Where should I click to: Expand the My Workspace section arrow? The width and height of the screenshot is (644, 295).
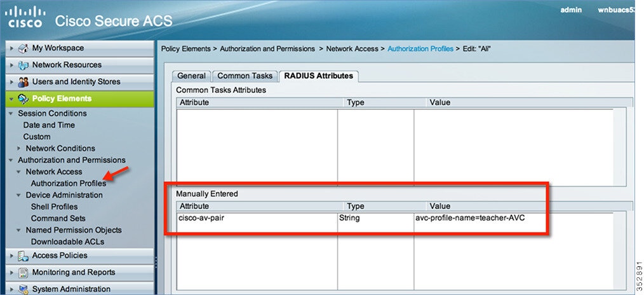point(12,48)
